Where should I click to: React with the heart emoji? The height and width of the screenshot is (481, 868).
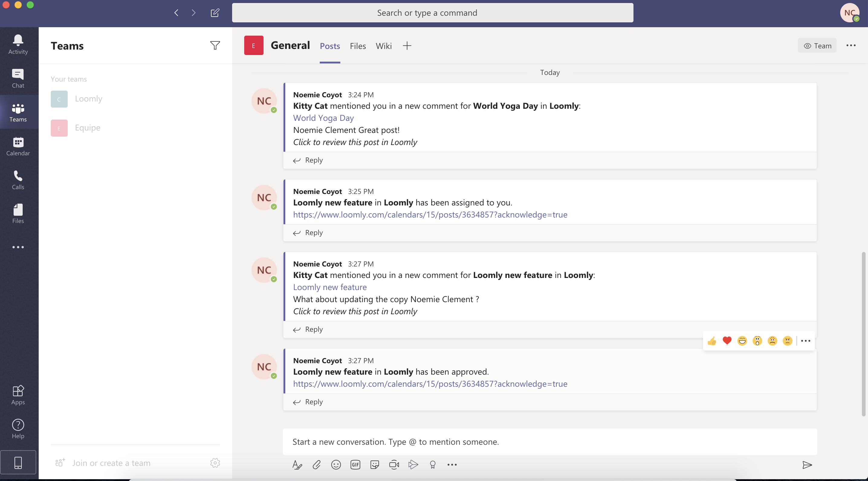pos(727,341)
